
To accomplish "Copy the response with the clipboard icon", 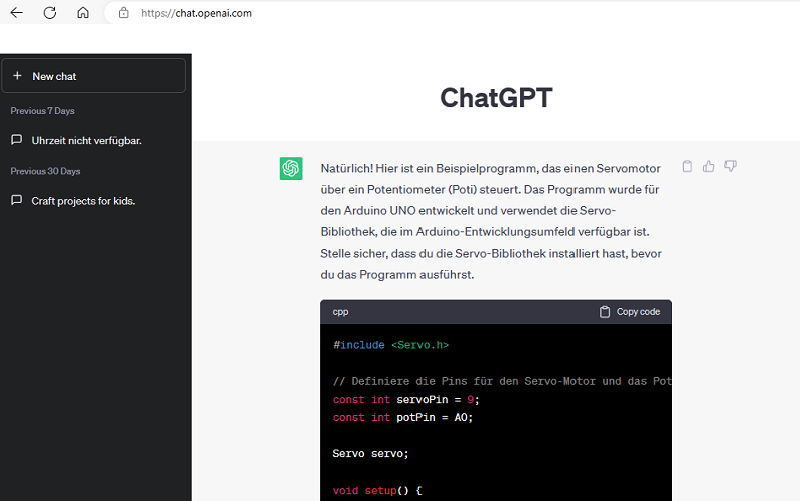I will point(687,166).
